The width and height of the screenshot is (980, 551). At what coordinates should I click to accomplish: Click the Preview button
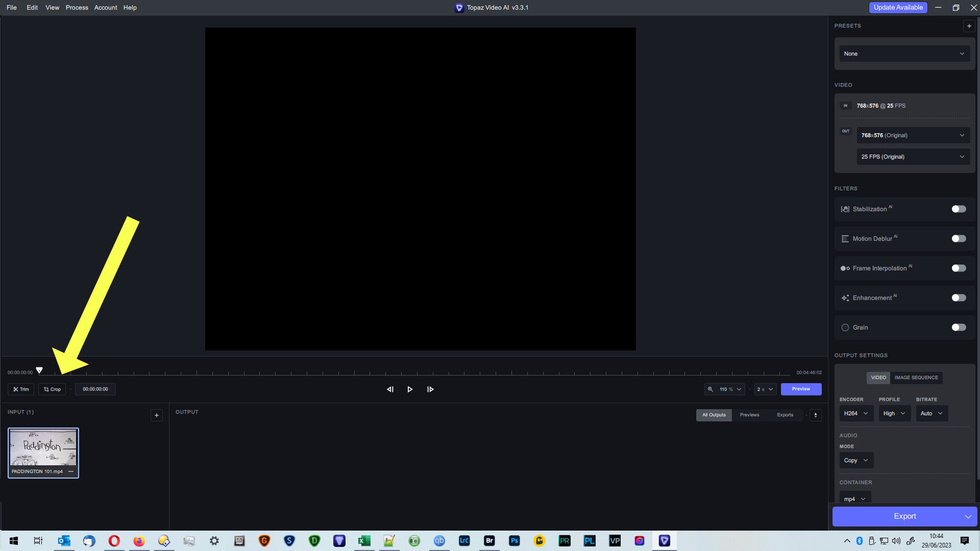pyautogui.click(x=801, y=389)
